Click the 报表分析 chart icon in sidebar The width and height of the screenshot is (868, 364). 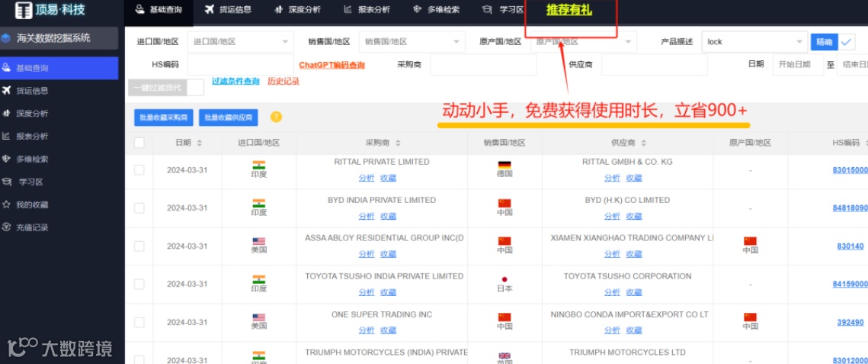tap(6, 136)
